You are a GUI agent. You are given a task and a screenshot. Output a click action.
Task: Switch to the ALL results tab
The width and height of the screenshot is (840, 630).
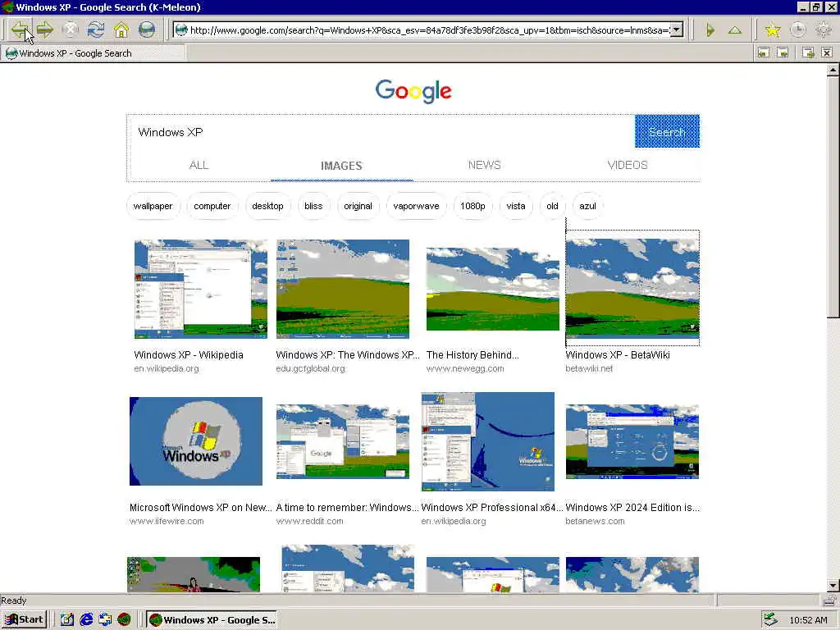coord(199,165)
